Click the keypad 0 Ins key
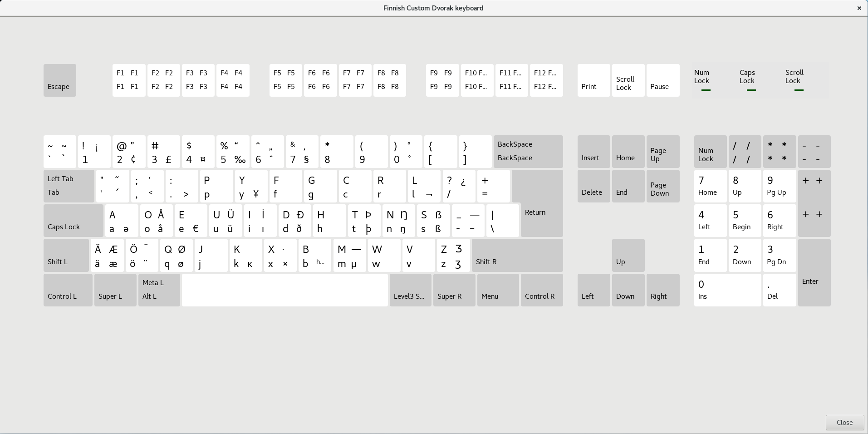Viewport: 868px width, 434px height. 728,290
